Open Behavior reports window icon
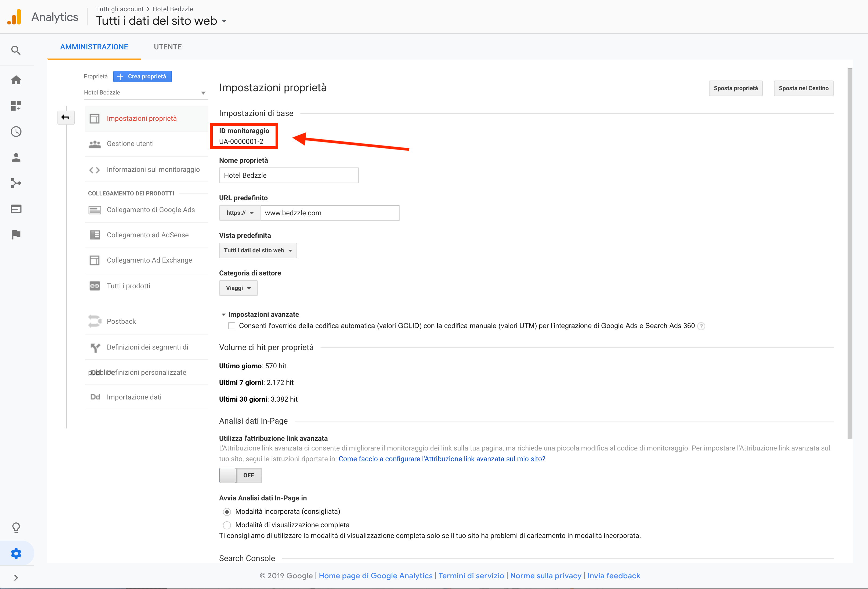Screen dimensions: 868x589 point(16,209)
